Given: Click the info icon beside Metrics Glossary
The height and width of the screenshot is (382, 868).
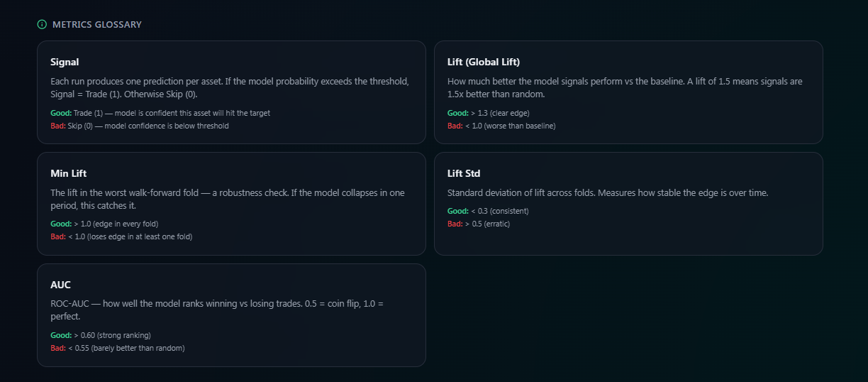Looking at the screenshot, I should pos(42,25).
